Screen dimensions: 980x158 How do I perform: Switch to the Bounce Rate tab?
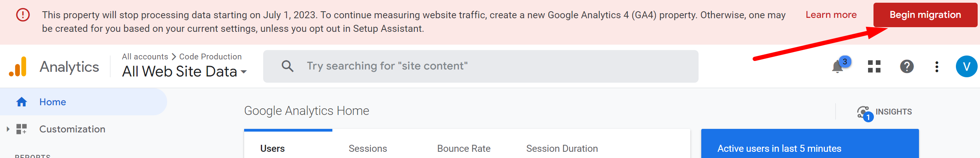[464, 149]
